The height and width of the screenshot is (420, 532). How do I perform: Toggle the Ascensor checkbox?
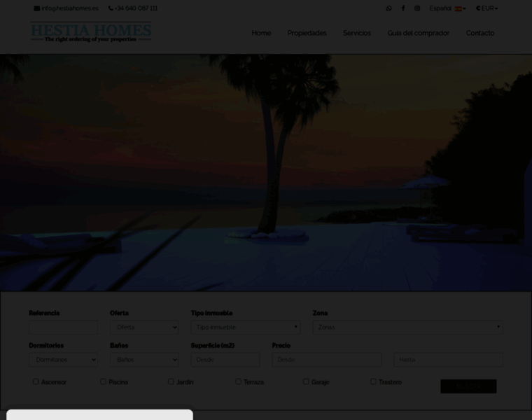[x=36, y=381]
